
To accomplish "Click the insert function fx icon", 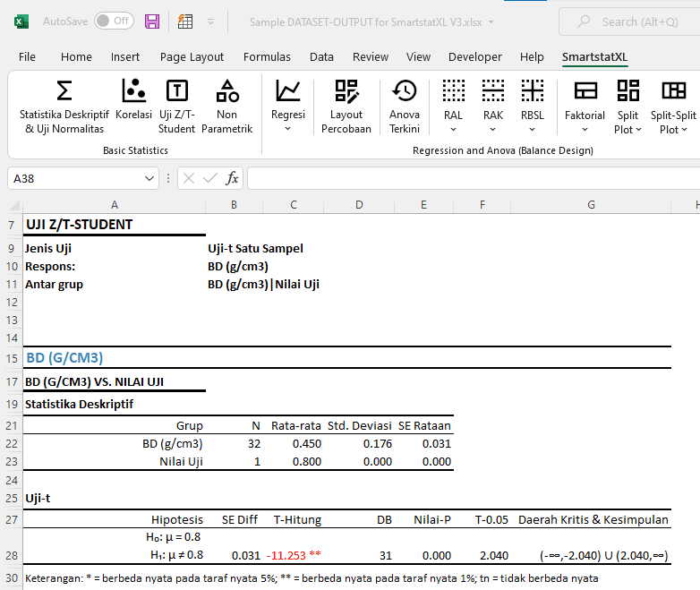I will (232, 178).
